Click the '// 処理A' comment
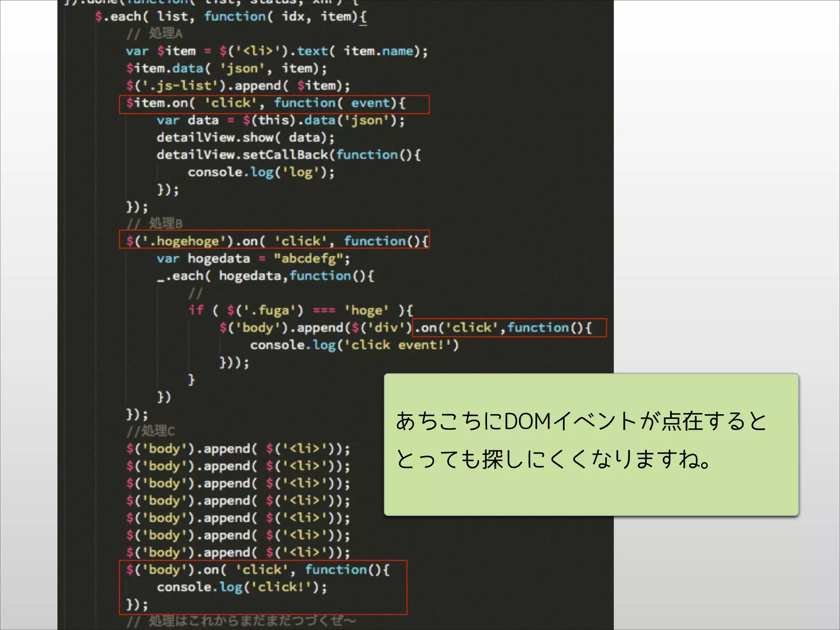 (x=155, y=34)
